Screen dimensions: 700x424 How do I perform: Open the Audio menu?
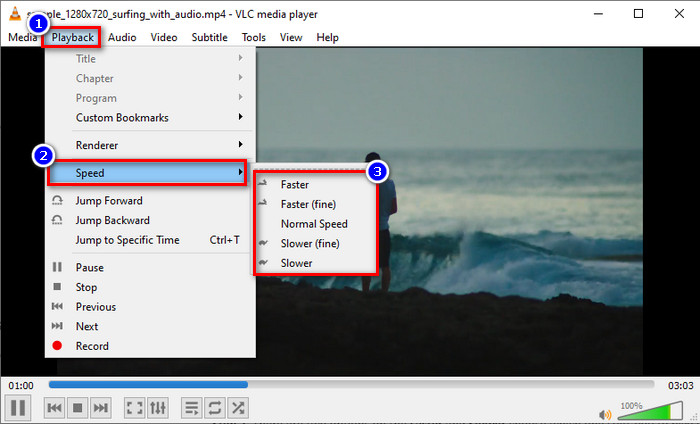122,37
